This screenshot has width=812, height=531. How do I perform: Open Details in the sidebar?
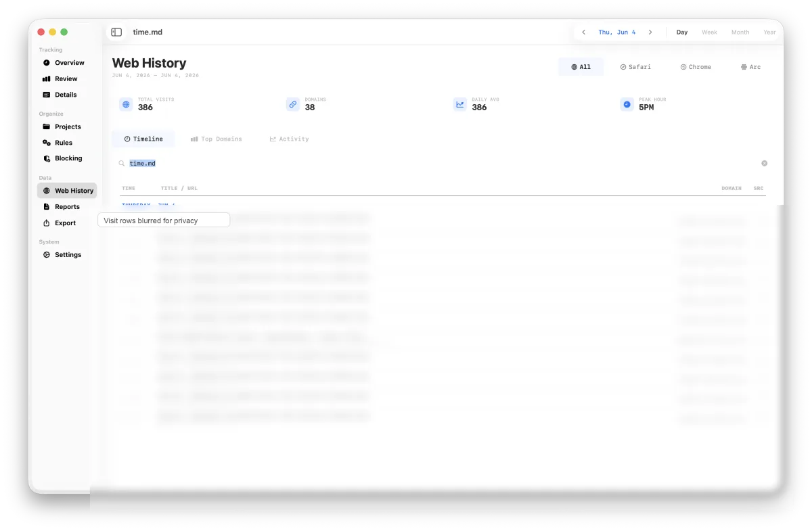click(66, 95)
